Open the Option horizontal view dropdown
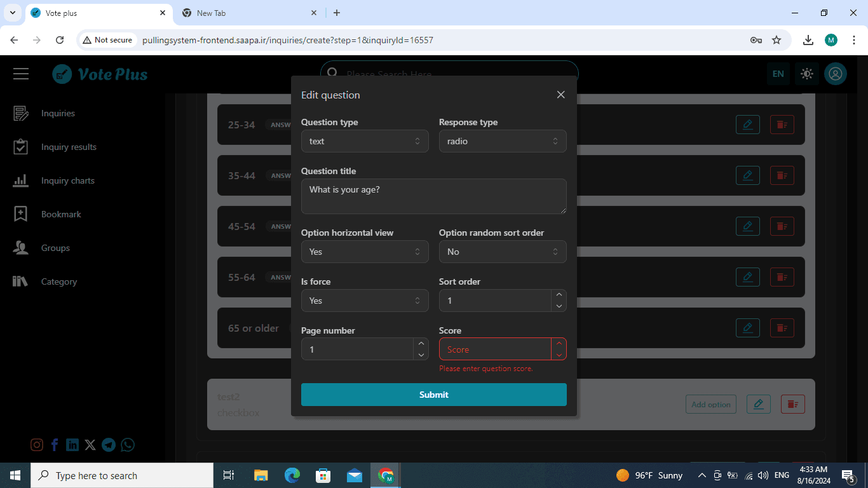The height and width of the screenshot is (488, 868). click(x=365, y=252)
